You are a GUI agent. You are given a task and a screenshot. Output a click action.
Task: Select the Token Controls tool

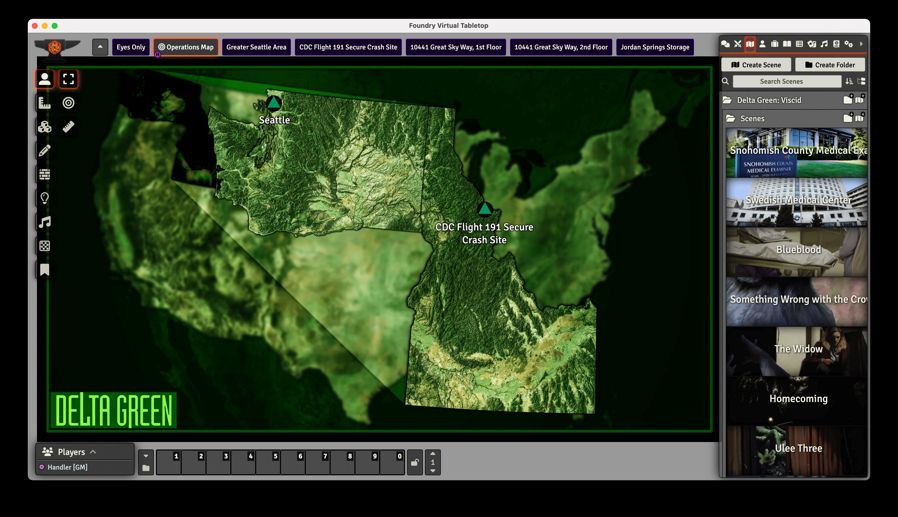(x=45, y=79)
